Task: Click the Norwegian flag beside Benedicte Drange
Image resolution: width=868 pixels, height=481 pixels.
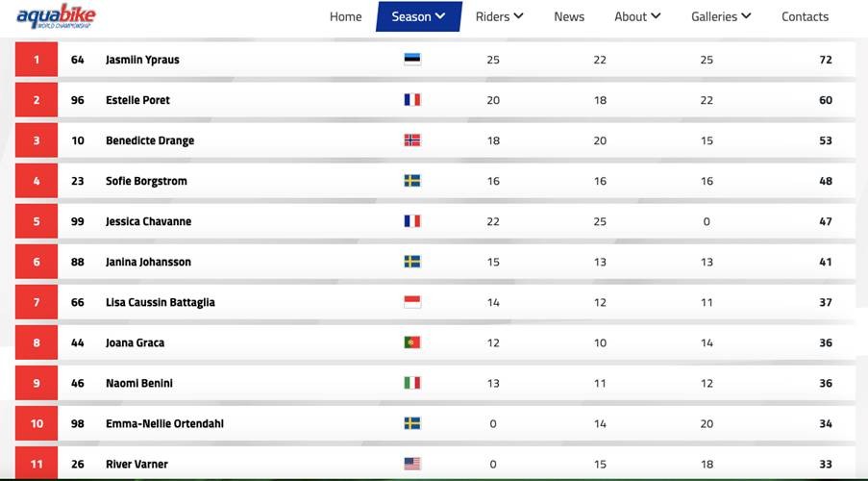Action: click(411, 140)
